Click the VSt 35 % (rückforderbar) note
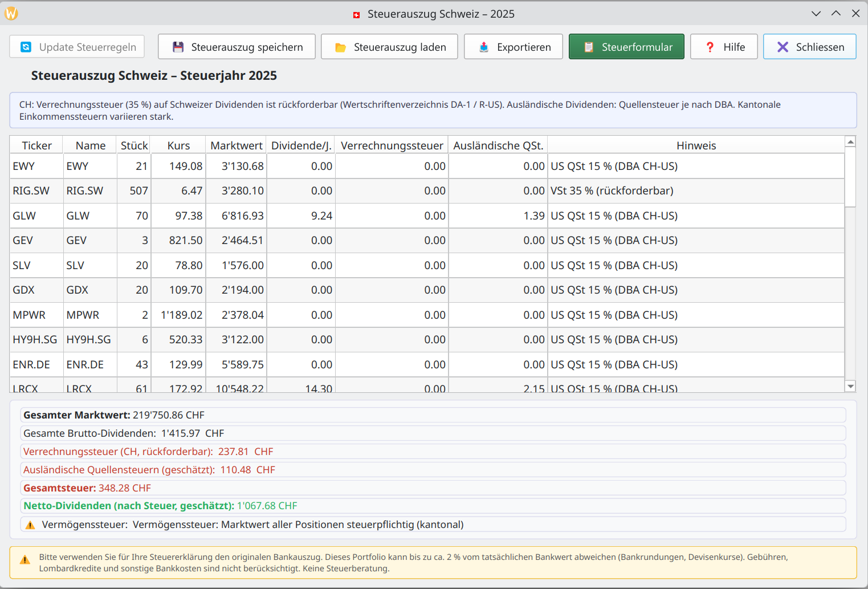The image size is (868, 589). pos(696,190)
